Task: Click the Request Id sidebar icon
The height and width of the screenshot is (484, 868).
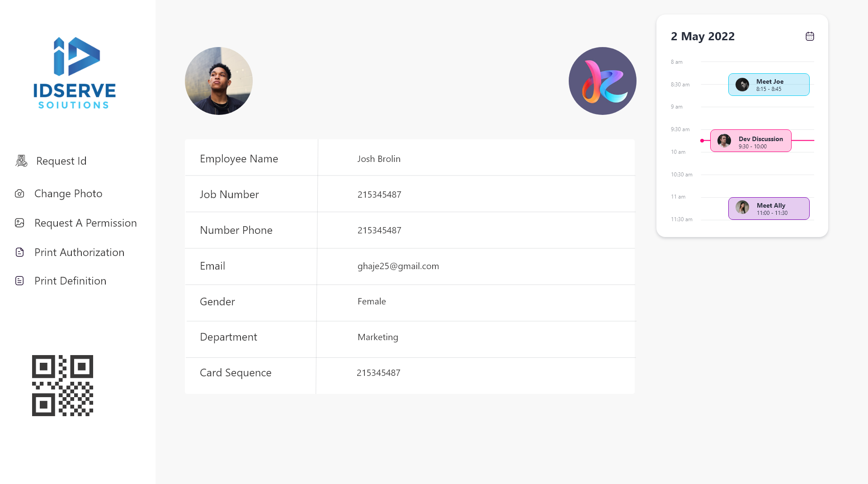Action: [21, 161]
